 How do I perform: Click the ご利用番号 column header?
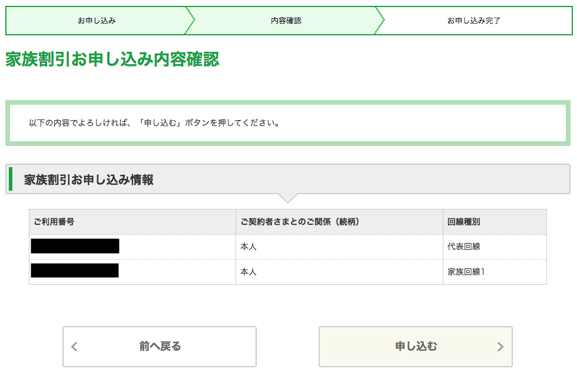coord(132,222)
